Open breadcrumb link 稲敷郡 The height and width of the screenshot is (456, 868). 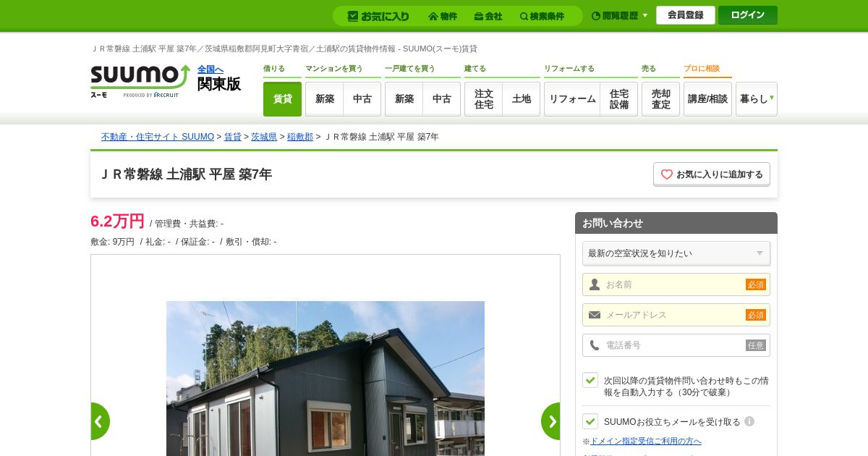(x=300, y=137)
